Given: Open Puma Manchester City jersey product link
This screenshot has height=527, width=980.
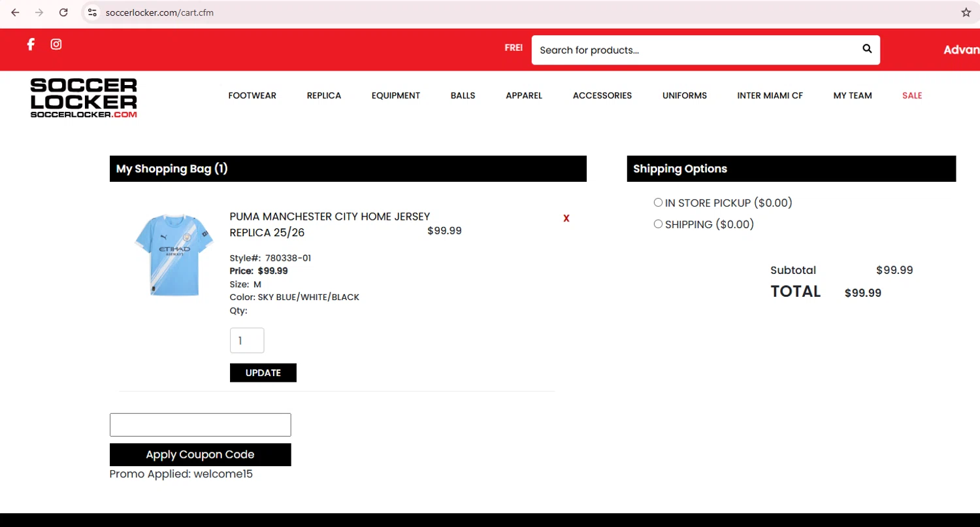Looking at the screenshot, I should (x=330, y=224).
